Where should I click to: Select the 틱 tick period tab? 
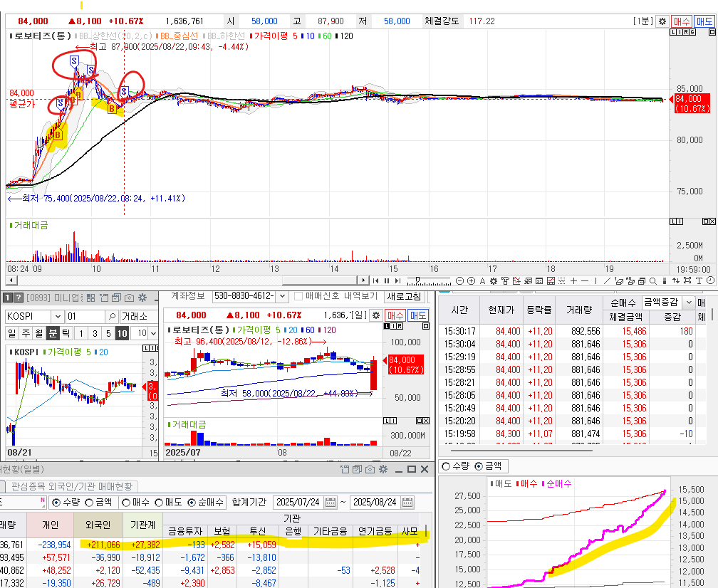point(66,333)
